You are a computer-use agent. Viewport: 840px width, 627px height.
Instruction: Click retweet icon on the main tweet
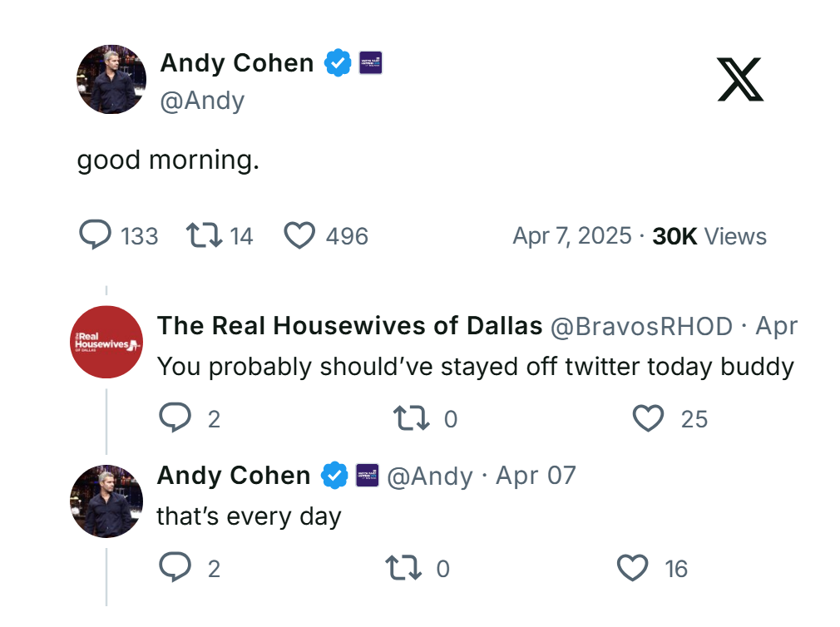click(205, 236)
